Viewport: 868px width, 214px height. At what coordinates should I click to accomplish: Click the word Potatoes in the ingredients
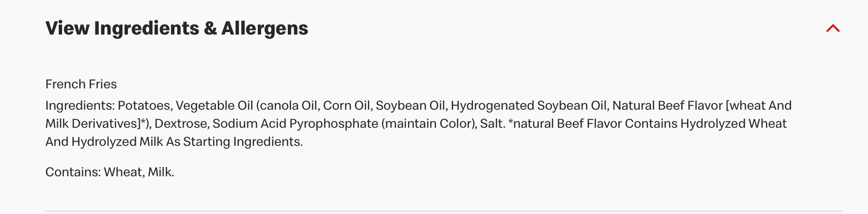point(145,105)
